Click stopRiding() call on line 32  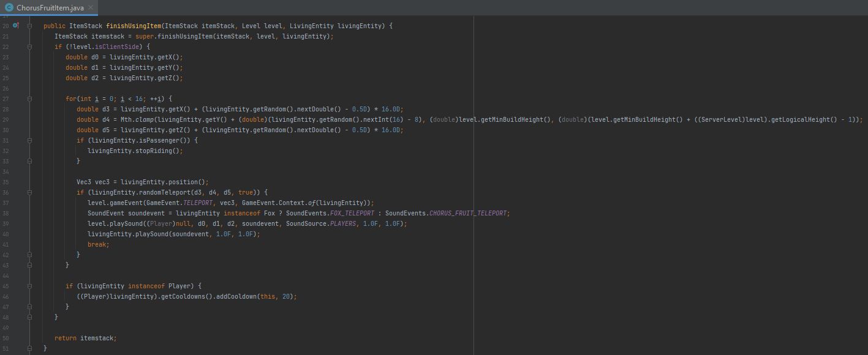tap(157, 151)
